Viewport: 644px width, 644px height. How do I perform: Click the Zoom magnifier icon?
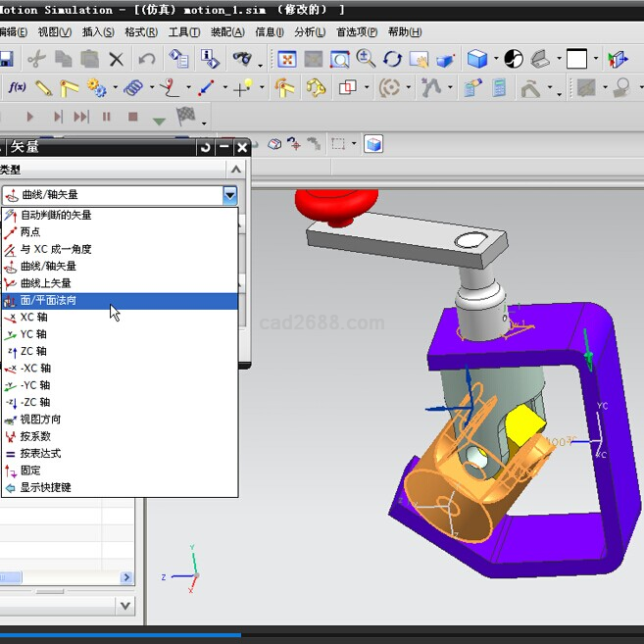tap(367, 59)
